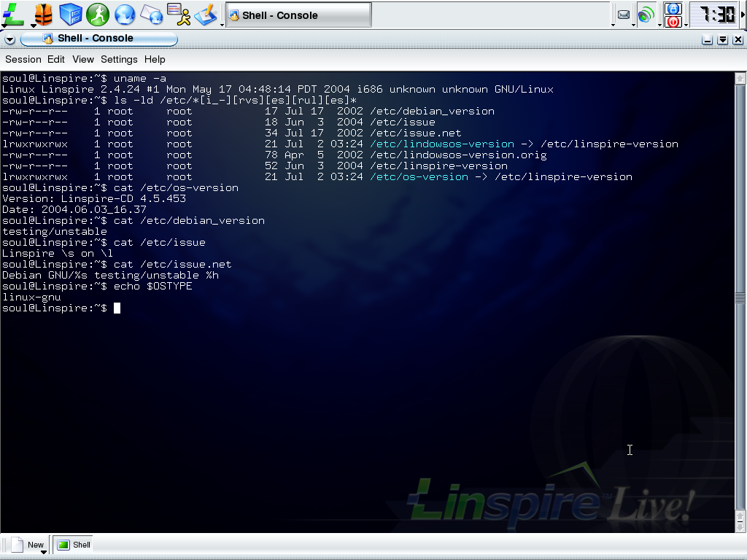Click the Shell - Console title bar
This screenshot has width=747, height=560.
click(98, 39)
